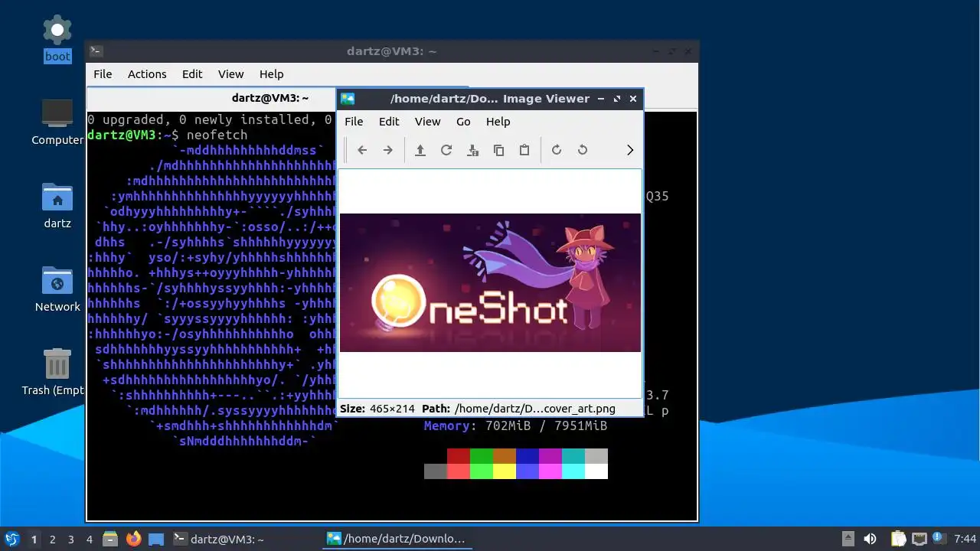Image resolution: width=980 pixels, height=551 pixels.
Task: Switch to workspace 1
Action: pyautogui.click(x=34, y=540)
